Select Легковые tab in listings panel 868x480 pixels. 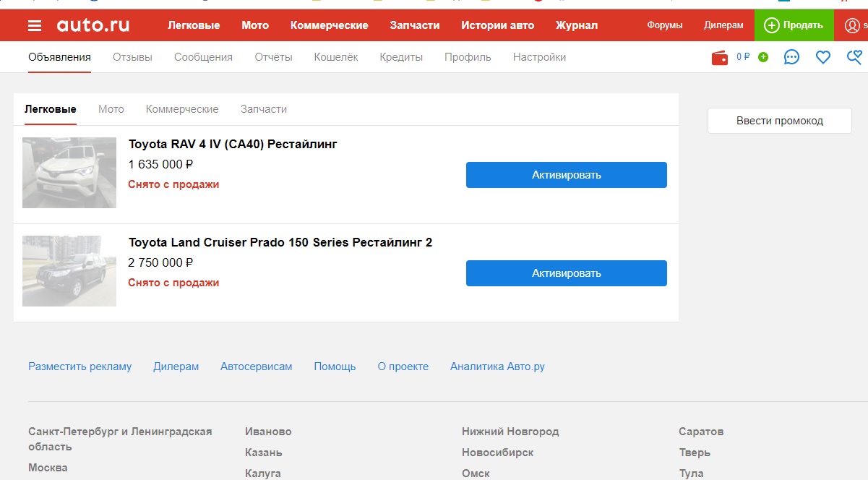pyautogui.click(x=51, y=109)
